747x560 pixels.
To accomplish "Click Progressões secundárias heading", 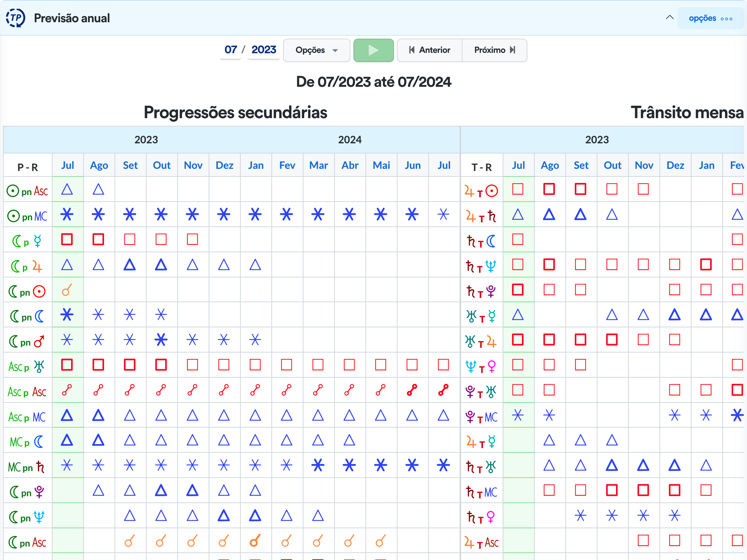I will (x=235, y=112).
